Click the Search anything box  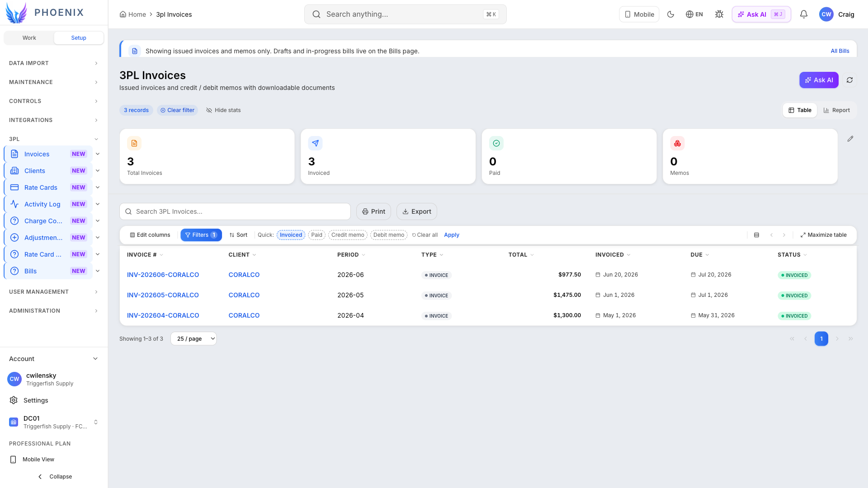(x=405, y=14)
